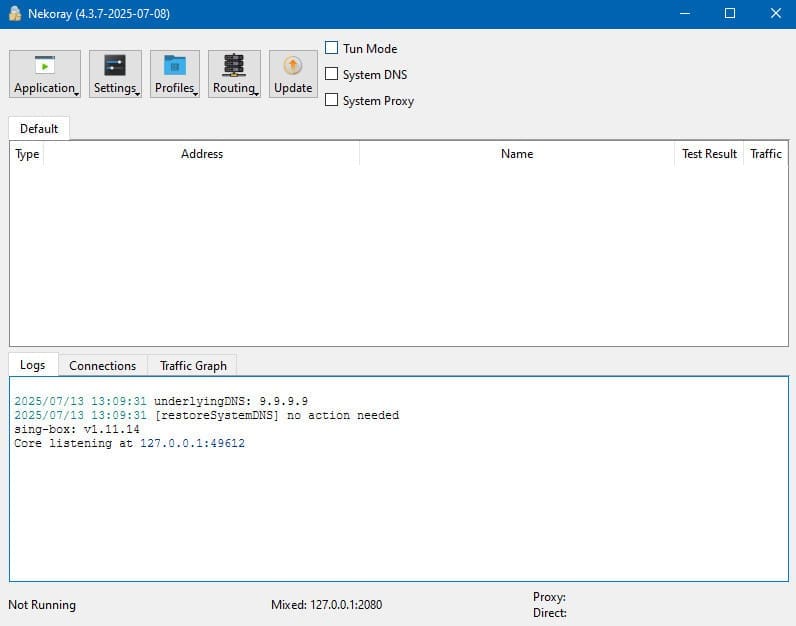
Task: Click the Proxy: status label
Action: tap(549, 597)
